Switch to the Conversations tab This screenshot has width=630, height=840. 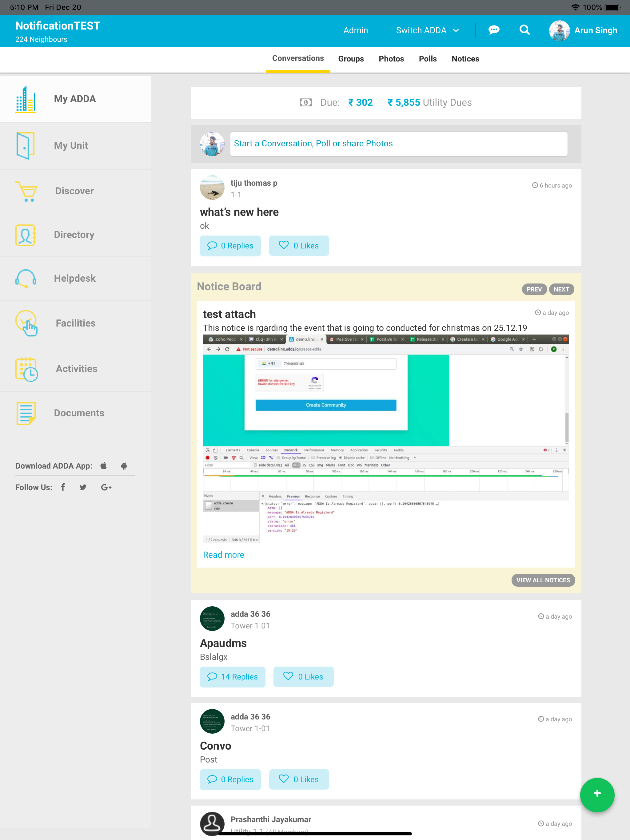298,58
